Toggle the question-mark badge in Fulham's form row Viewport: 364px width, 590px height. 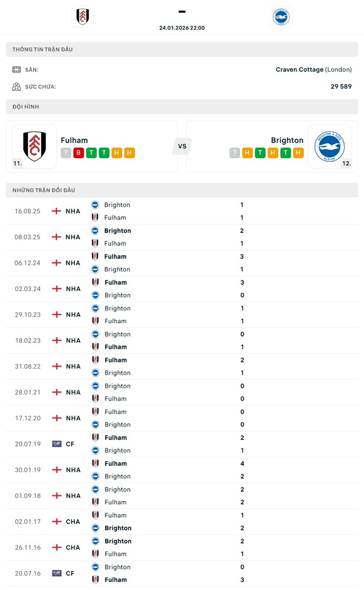click(66, 153)
